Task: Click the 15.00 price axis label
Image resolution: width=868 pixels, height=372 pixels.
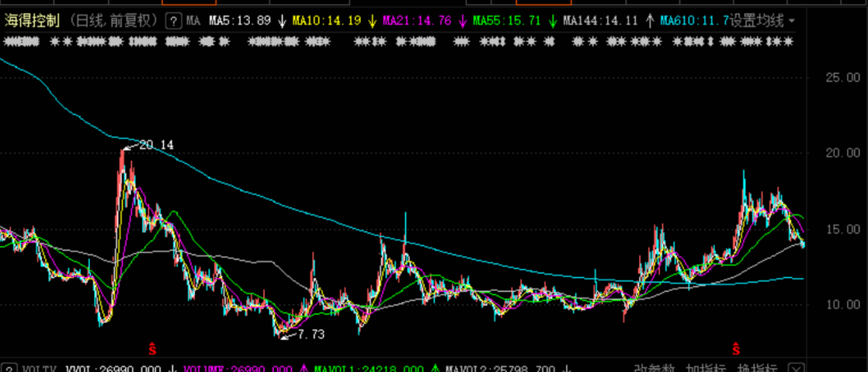Action: pos(842,229)
